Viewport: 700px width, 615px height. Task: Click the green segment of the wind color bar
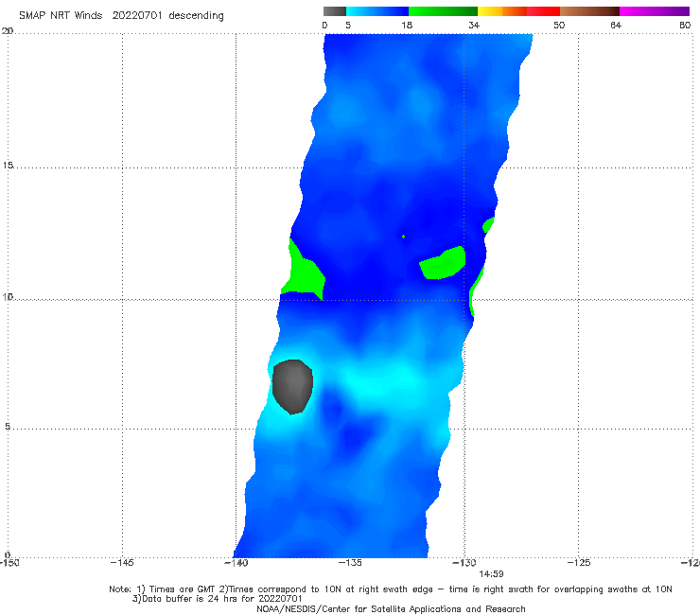443,11
